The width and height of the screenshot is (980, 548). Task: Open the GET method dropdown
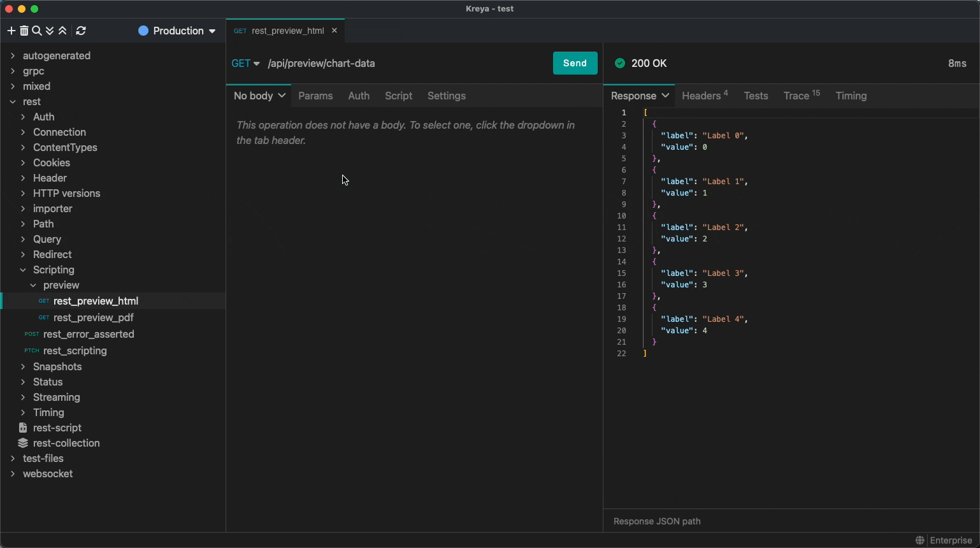pyautogui.click(x=245, y=63)
